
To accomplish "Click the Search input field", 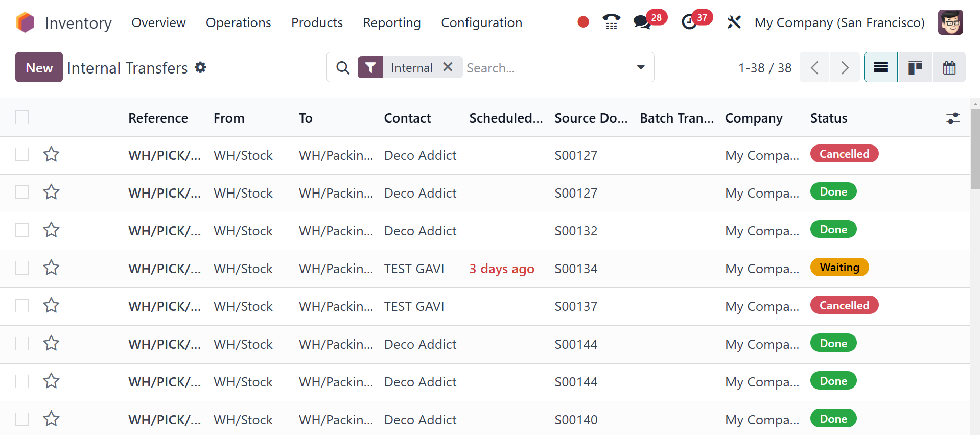I will (544, 68).
